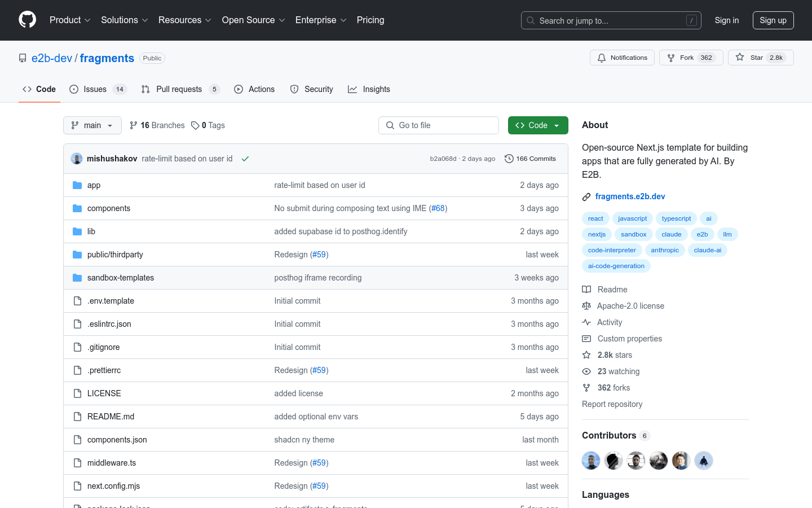Viewport: 812px width, 508px height.
Task: Open the Resources dropdown
Action: [185, 20]
